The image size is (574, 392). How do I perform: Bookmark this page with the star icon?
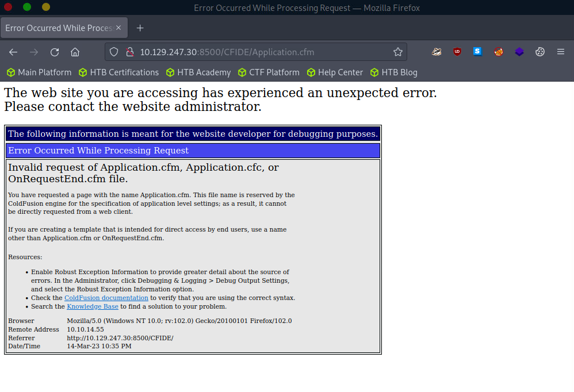(397, 52)
